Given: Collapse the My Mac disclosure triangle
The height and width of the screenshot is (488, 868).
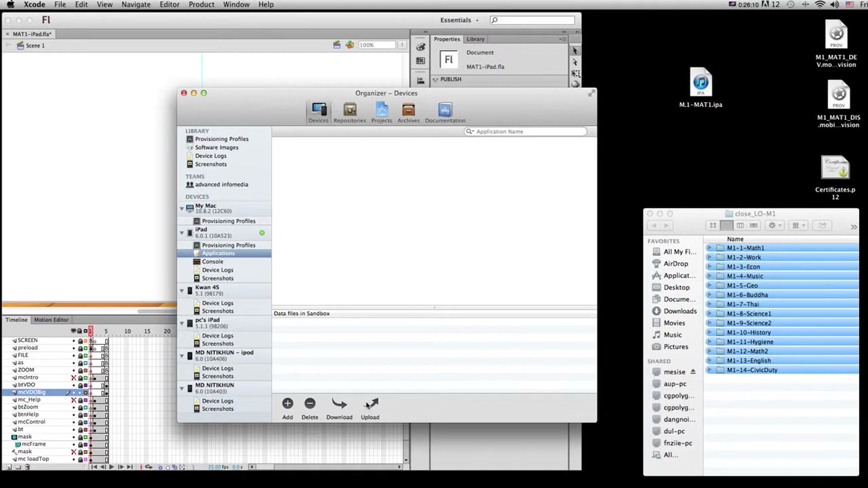Looking at the screenshot, I should tap(182, 208).
